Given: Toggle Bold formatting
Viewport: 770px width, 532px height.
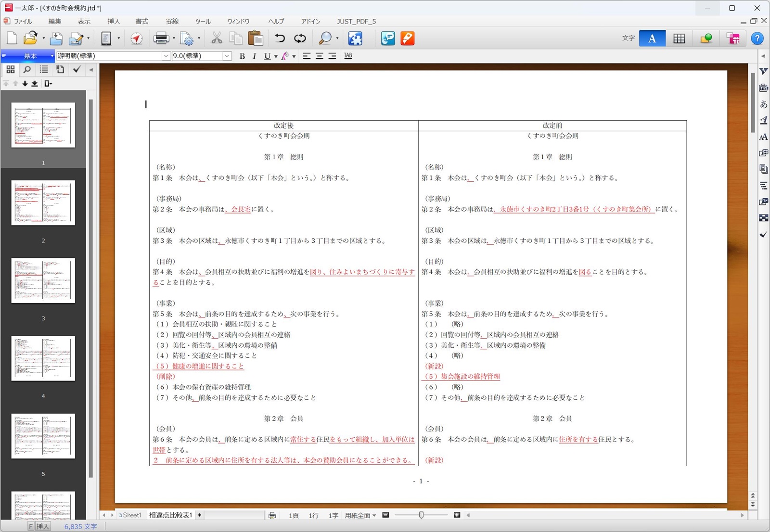Looking at the screenshot, I should coord(242,56).
